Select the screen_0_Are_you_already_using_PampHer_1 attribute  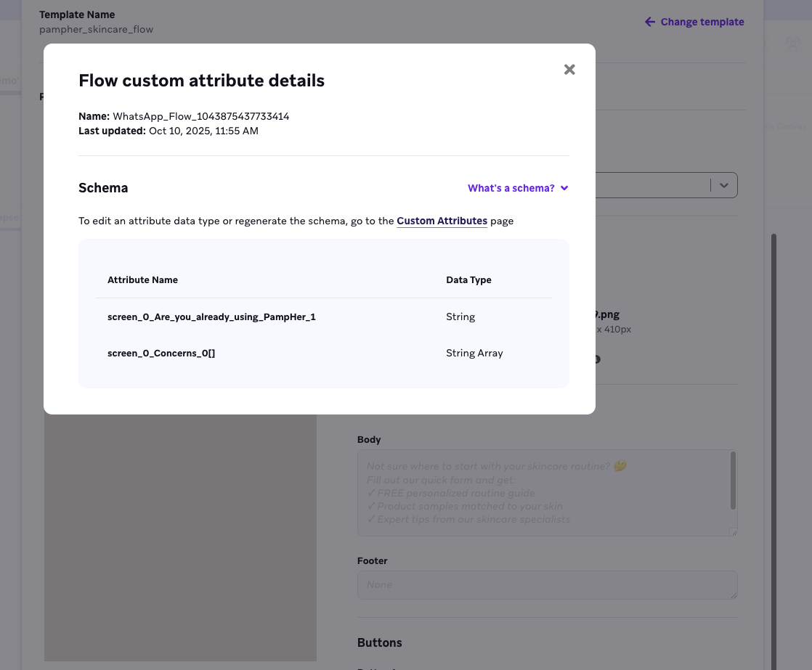pyautogui.click(x=211, y=316)
